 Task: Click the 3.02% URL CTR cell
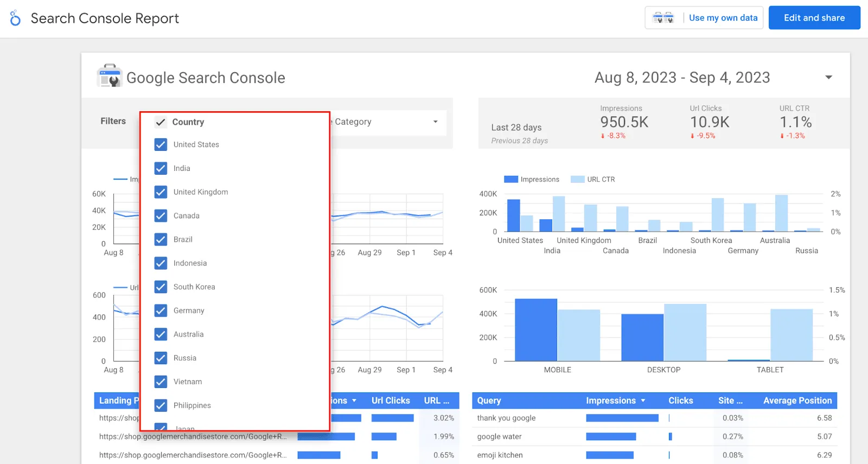point(444,418)
